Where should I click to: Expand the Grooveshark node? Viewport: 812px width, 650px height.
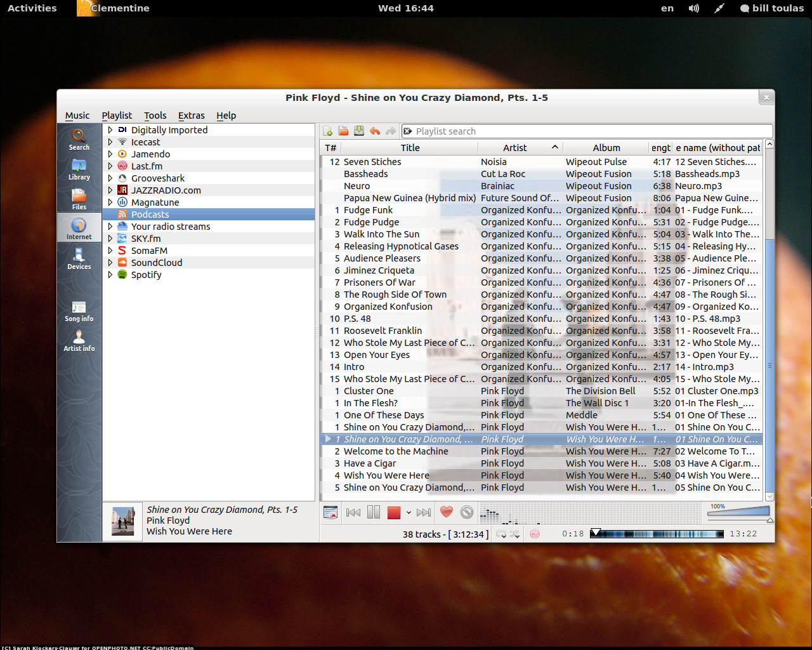pos(110,178)
